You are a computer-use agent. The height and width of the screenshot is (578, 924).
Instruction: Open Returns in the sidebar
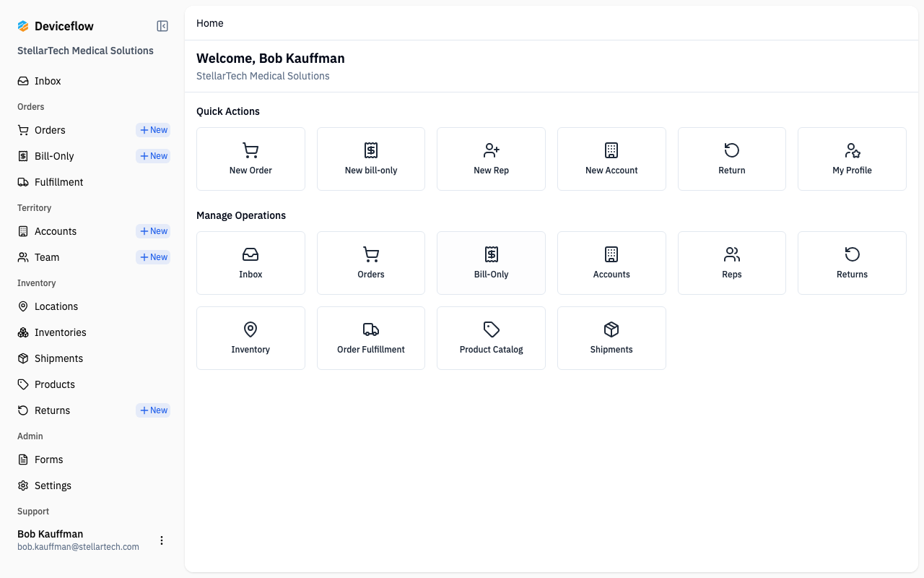[72, 410]
